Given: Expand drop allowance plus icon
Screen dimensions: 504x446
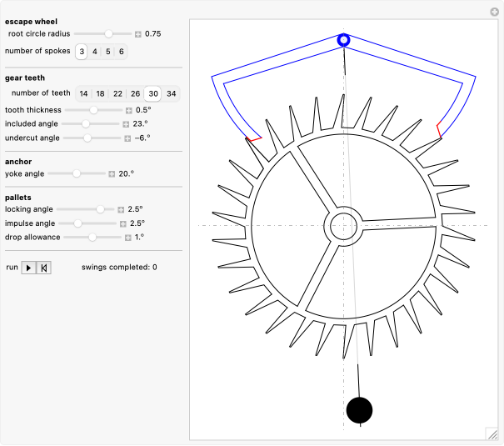Looking at the screenshot, I should (x=128, y=238).
